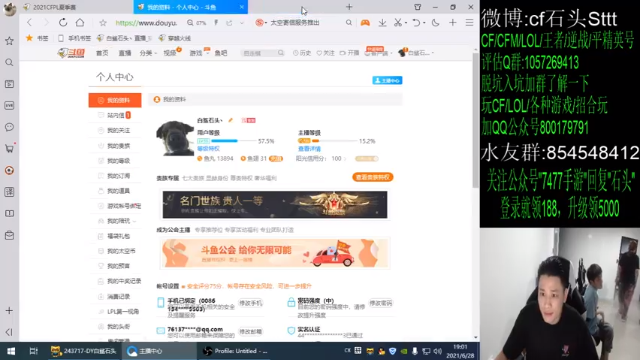Open favorites star in left sidebar
640x360 pixels.
coord(9,41)
